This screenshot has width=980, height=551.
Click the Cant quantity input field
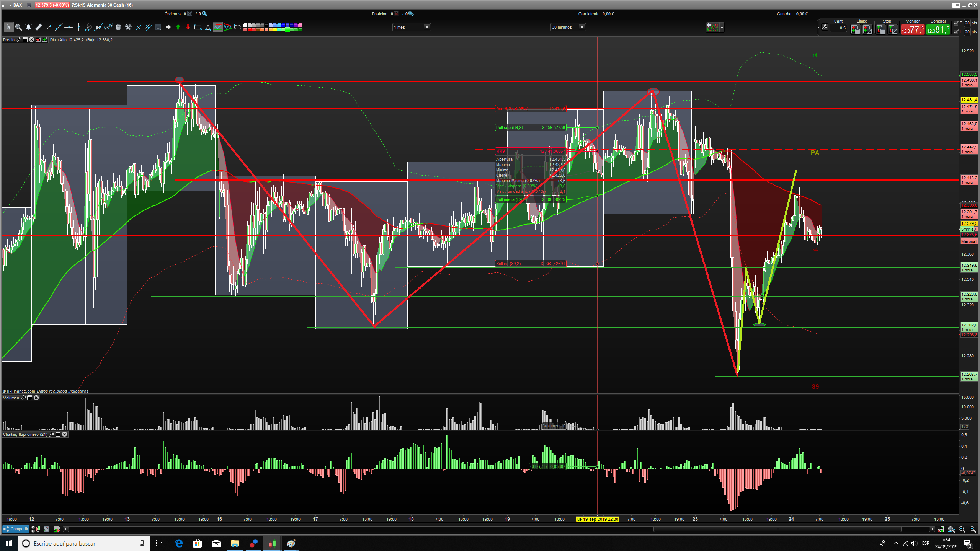click(x=839, y=28)
